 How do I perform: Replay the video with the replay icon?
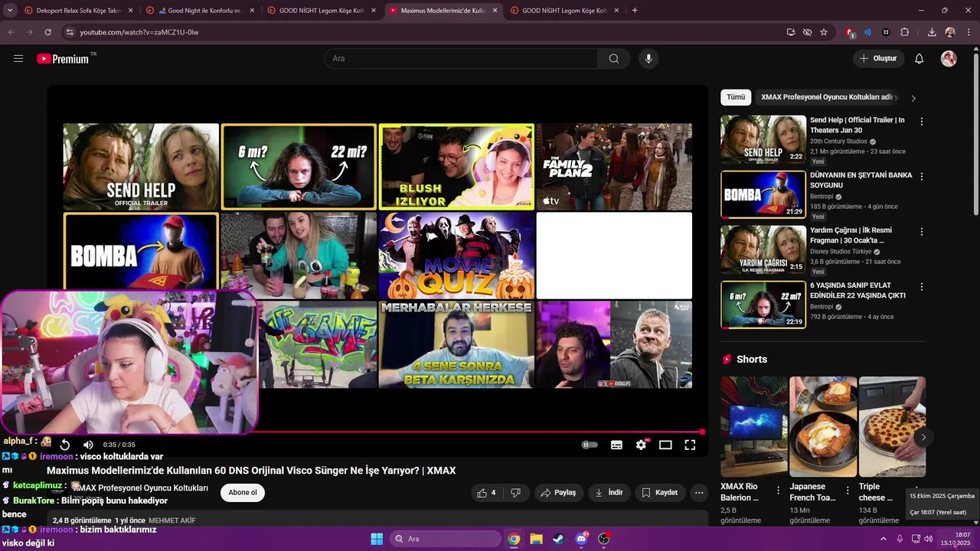[x=65, y=445]
